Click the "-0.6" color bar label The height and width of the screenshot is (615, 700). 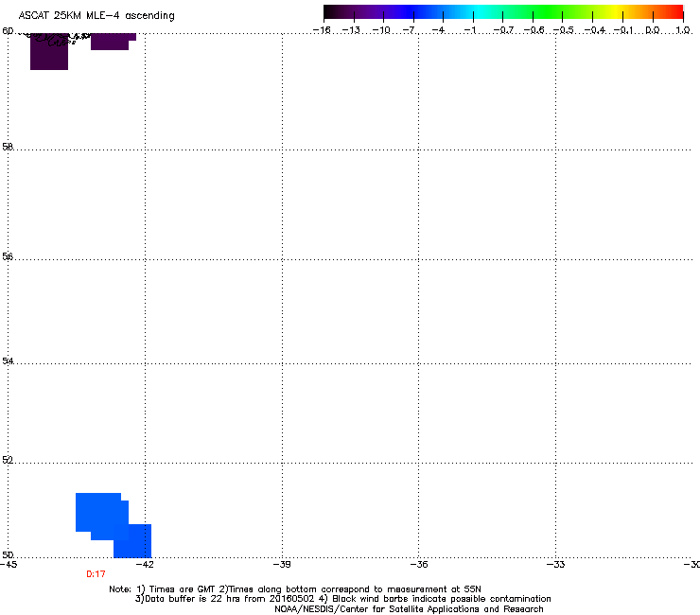pos(534,30)
